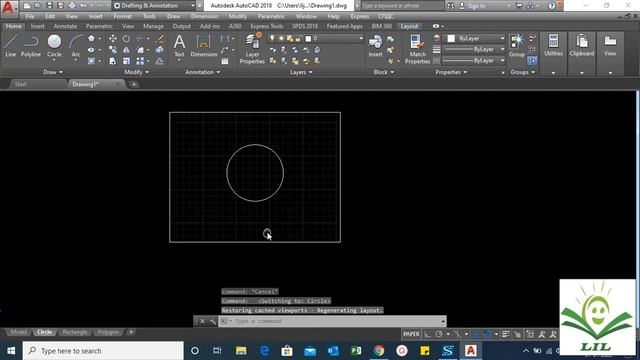Open a new drawing tab with plus

[133, 84]
